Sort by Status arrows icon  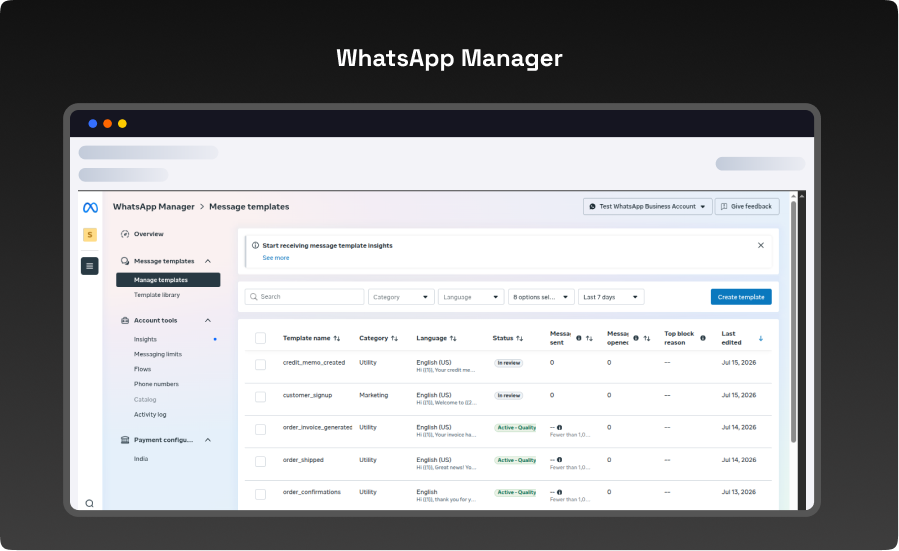pyautogui.click(x=519, y=338)
